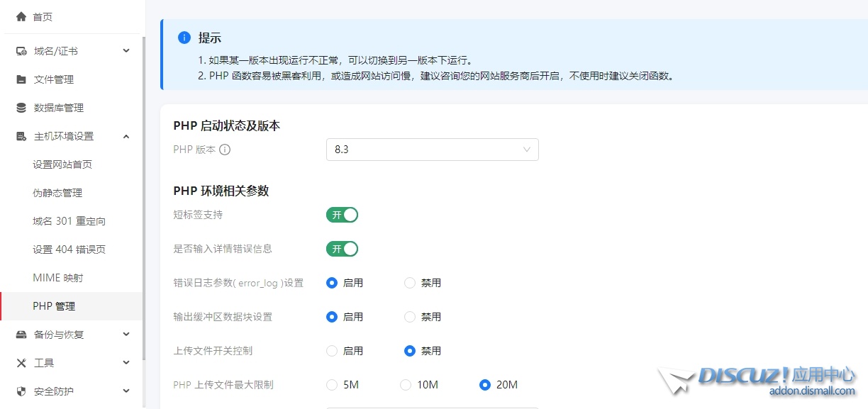This screenshot has width=868, height=409.
Task: Click the home icon beside 首页
Action: tap(21, 16)
